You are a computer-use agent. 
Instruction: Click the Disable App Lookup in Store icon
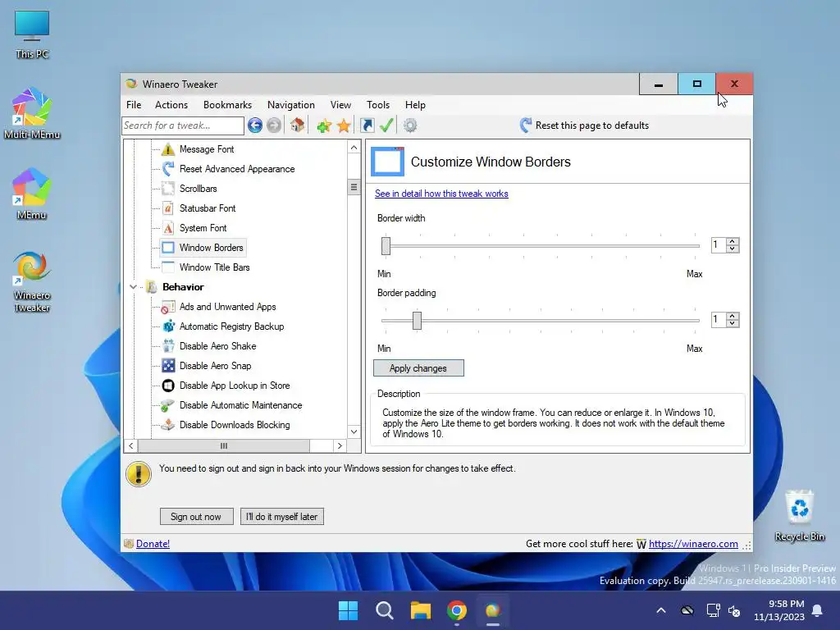point(168,386)
